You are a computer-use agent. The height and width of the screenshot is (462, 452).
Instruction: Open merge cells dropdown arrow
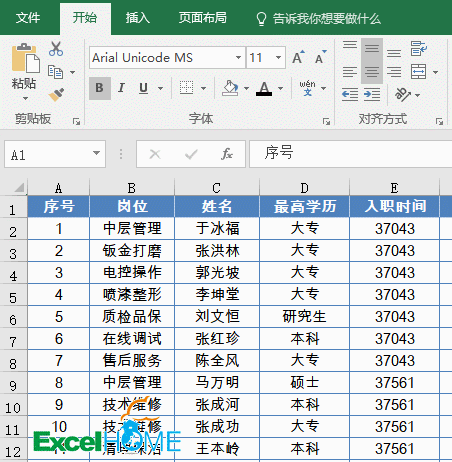(436, 72)
